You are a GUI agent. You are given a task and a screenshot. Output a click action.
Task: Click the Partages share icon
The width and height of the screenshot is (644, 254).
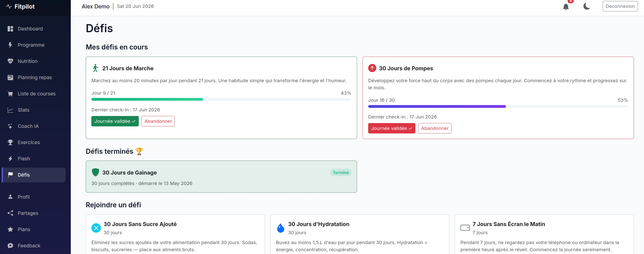coord(10,213)
